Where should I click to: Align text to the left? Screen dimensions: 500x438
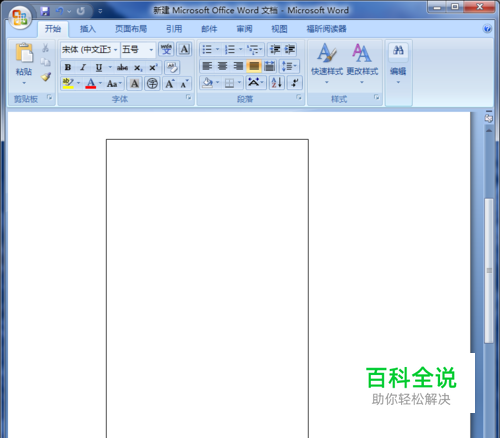tap(207, 66)
